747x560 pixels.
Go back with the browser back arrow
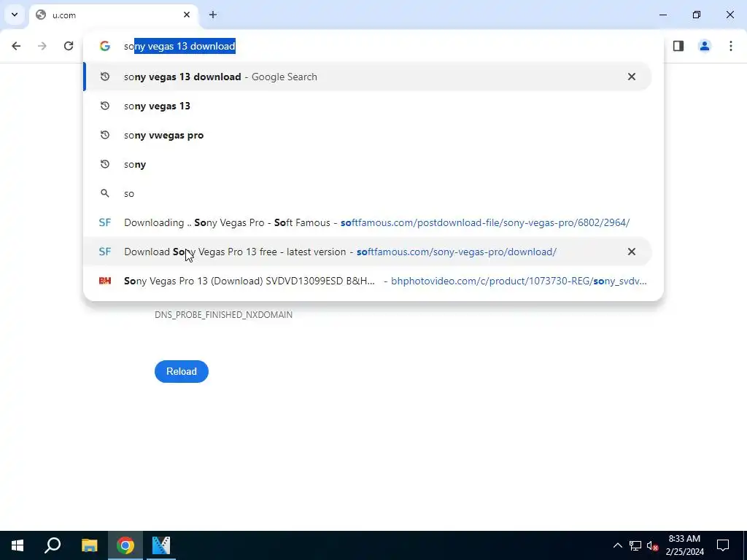pos(16,46)
